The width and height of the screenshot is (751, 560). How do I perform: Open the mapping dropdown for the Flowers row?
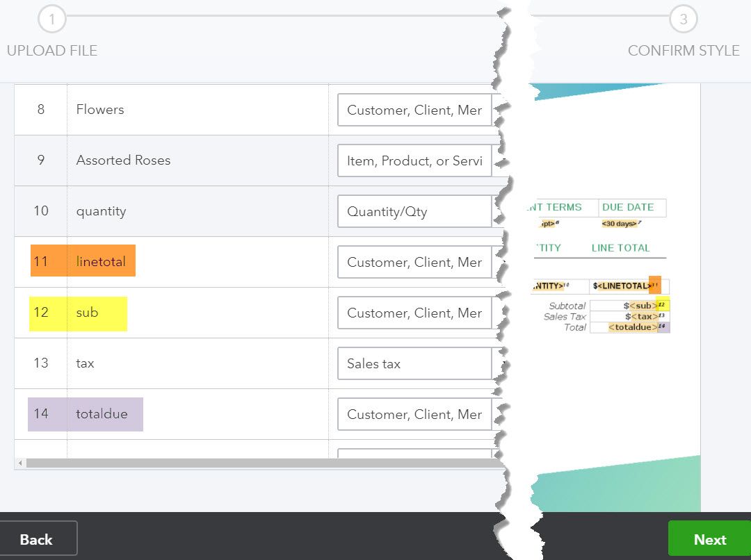pos(418,110)
